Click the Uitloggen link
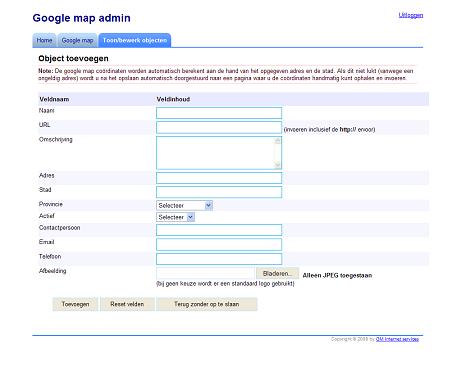Screen dimensions: 466x367 (411, 15)
